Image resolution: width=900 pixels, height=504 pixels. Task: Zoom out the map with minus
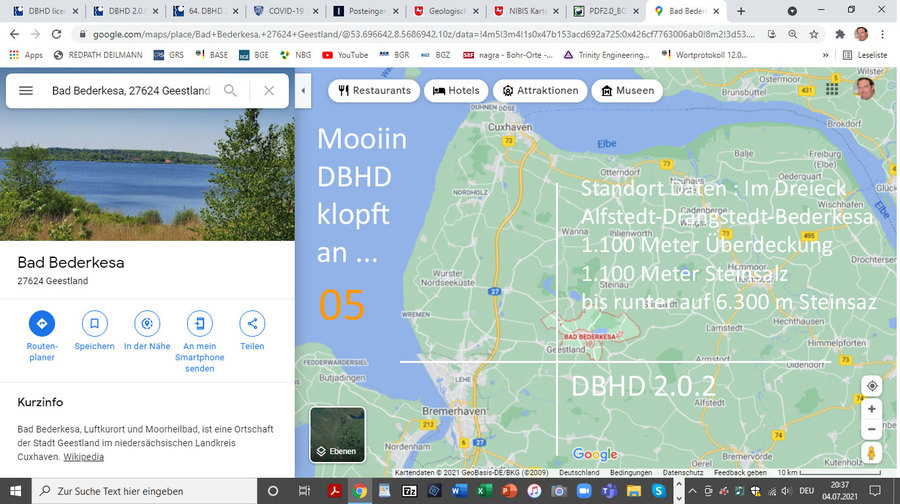coord(872,429)
